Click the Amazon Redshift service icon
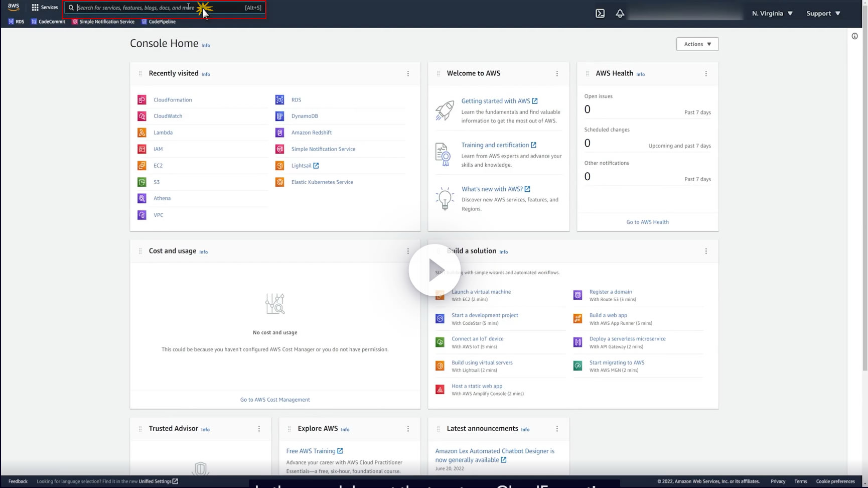Image resolution: width=868 pixels, height=488 pixels. coord(280,133)
